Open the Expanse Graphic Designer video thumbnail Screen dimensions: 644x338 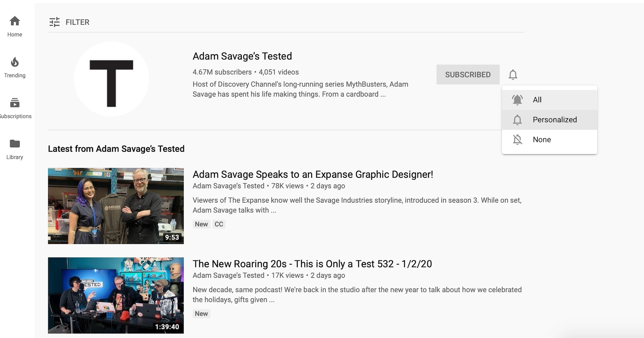click(116, 206)
